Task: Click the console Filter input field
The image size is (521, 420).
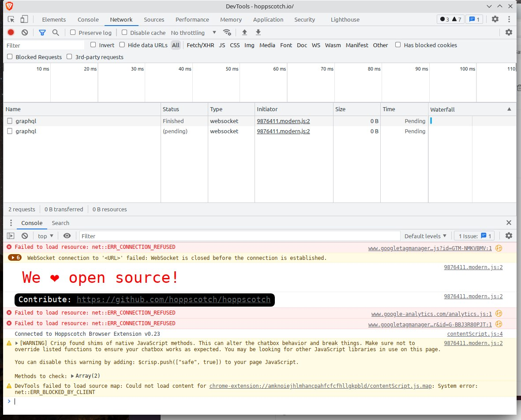Action: (240, 236)
